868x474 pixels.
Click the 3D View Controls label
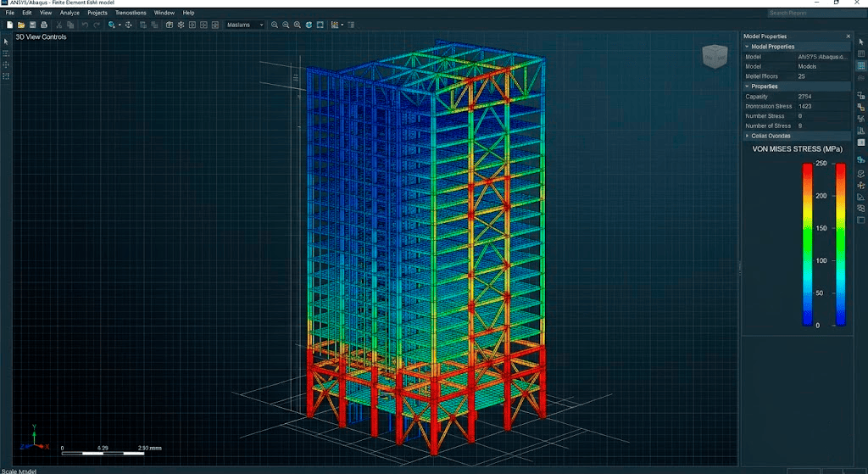coord(41,37)
